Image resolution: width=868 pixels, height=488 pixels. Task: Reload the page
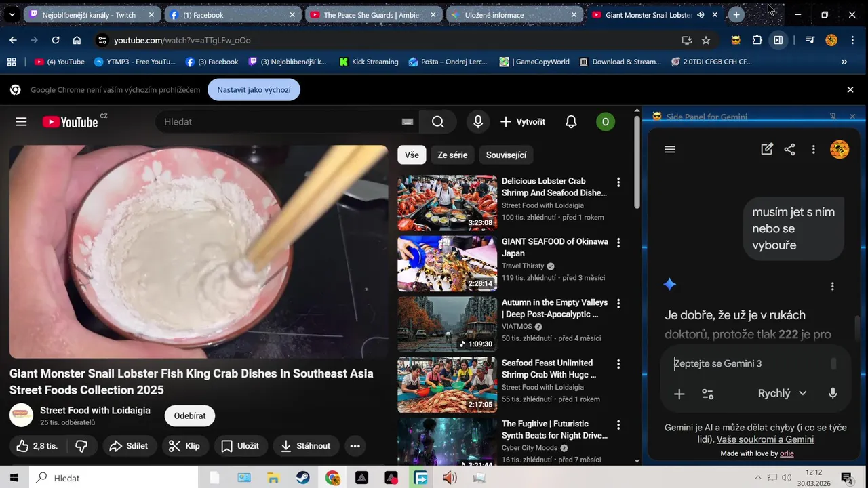coord(56,40)
